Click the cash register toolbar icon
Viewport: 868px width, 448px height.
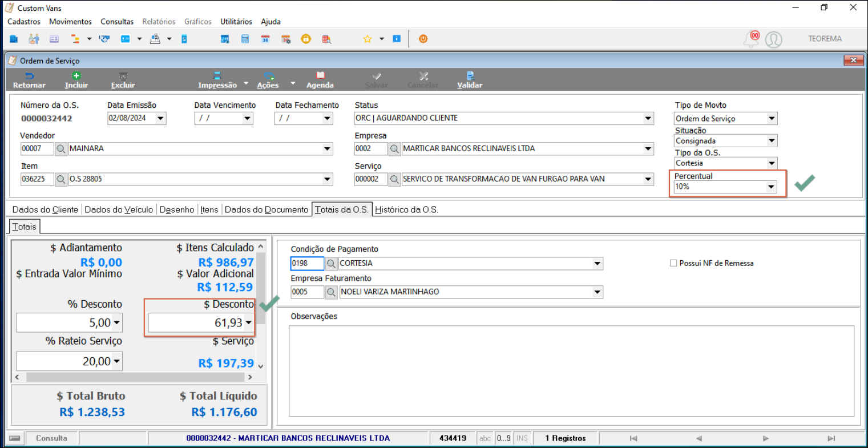155,39
